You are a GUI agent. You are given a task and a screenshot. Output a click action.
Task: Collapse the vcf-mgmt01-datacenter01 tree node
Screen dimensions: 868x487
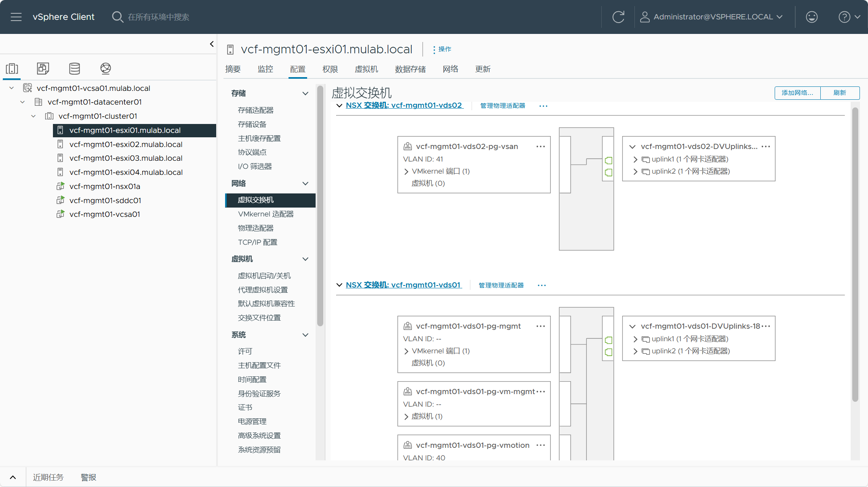click(23, 102)
